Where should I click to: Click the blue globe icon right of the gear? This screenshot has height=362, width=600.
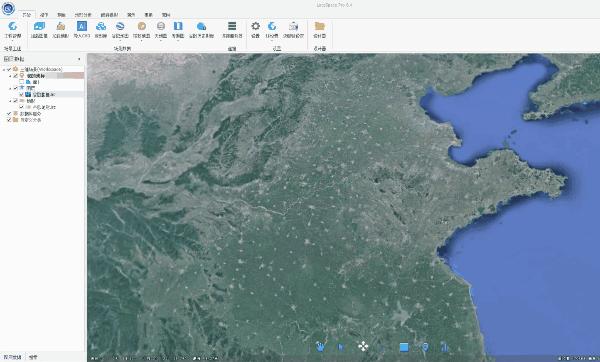tap(272, 26)
